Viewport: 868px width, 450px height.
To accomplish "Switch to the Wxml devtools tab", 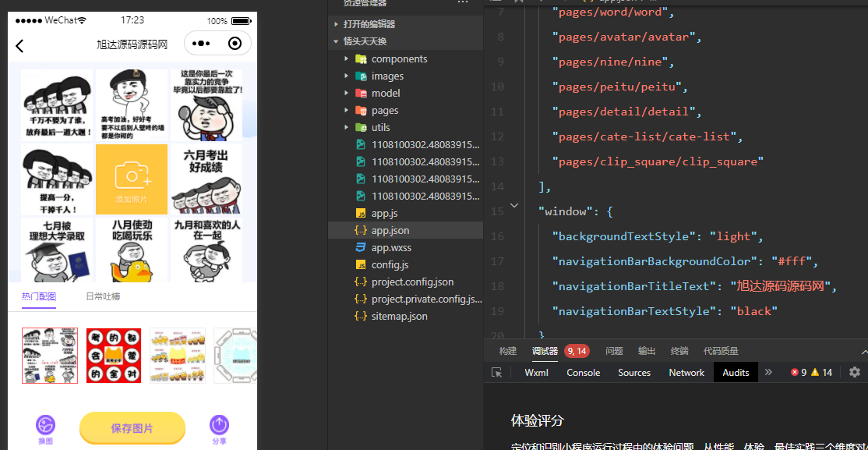I will point(536,373).
